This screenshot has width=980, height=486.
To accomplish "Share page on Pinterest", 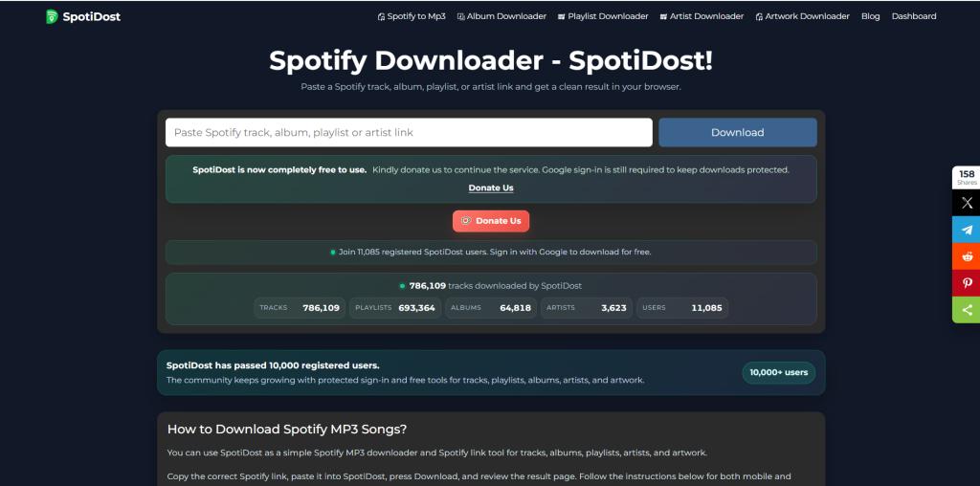I will coord(967,283).
